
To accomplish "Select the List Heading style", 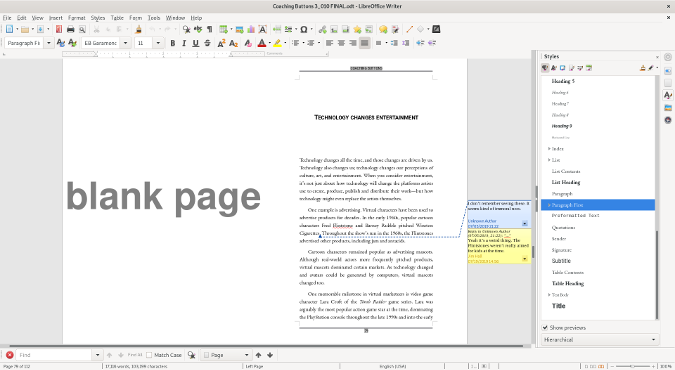I will point(566,182).
